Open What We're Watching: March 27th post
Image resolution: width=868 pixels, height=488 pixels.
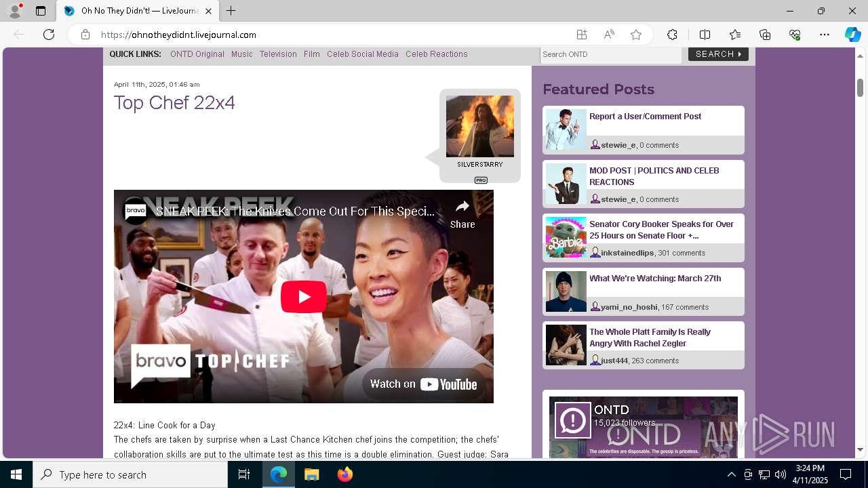coord(655,279)
